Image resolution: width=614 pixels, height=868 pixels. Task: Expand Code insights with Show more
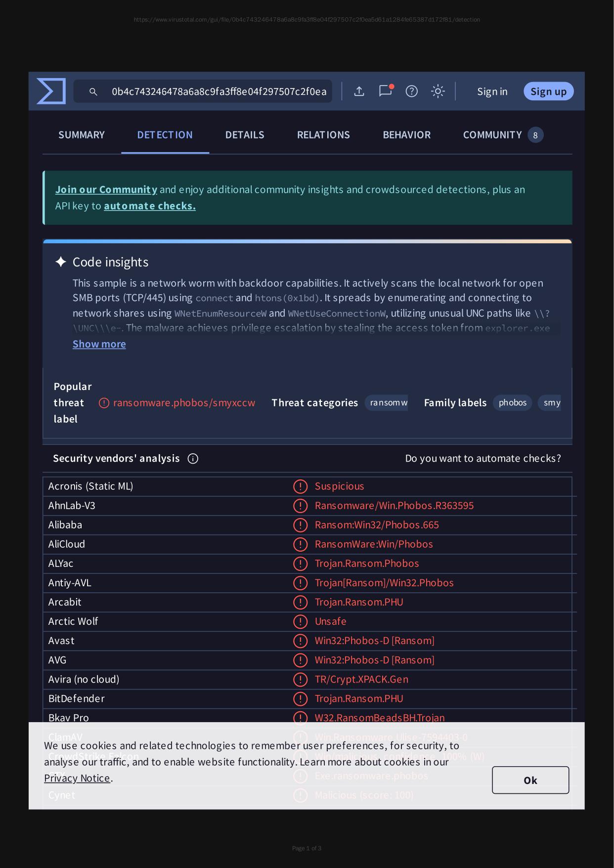tap(99, 344)
